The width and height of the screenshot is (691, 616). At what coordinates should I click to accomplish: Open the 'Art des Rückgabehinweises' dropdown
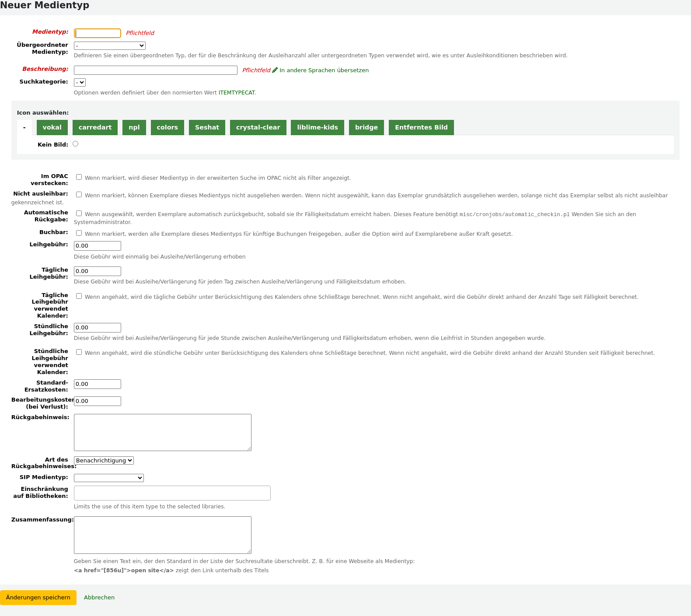[104, 460]
